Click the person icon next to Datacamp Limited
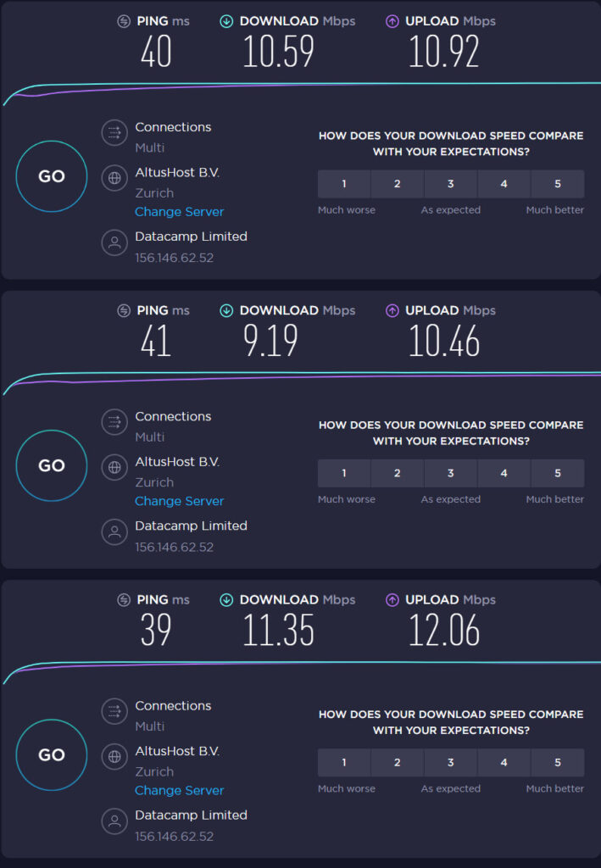The width and height of the screenshot is (601, 868). click(x=114, y=242)
